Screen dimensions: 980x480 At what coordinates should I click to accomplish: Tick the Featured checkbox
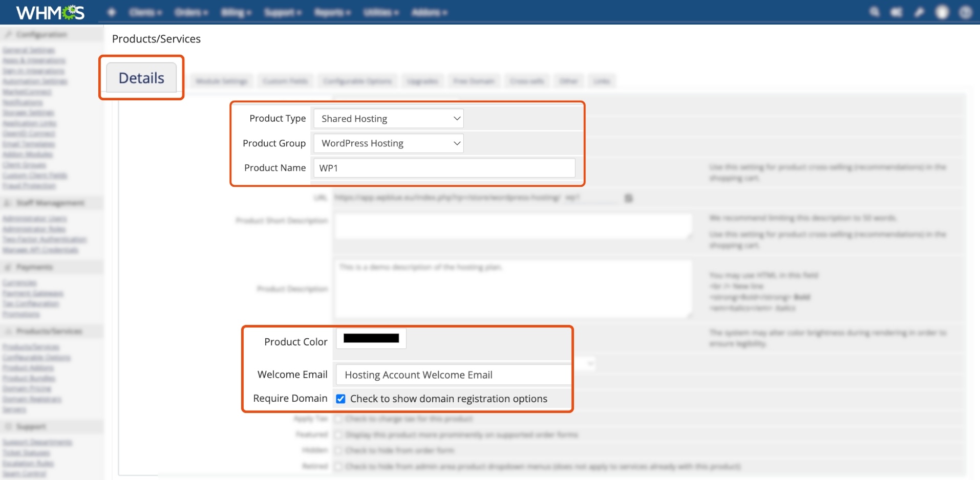tap(338, 435)
